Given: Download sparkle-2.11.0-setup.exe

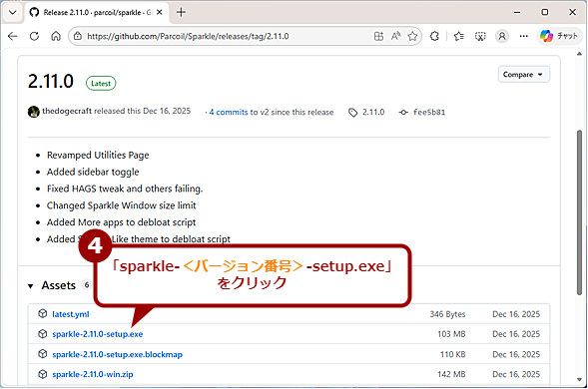Looking at the screenshot, I should [x=98, y=334].
